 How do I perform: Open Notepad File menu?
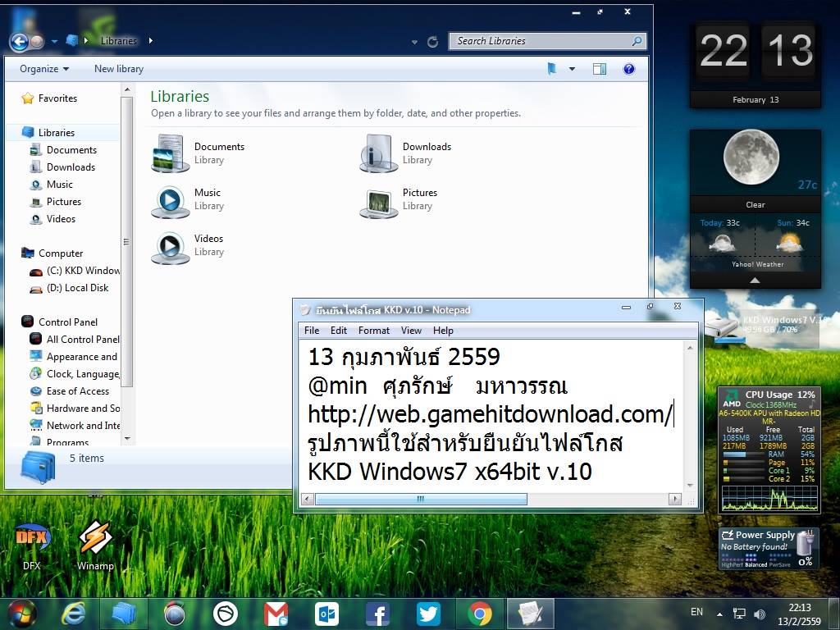coord(311,331)
